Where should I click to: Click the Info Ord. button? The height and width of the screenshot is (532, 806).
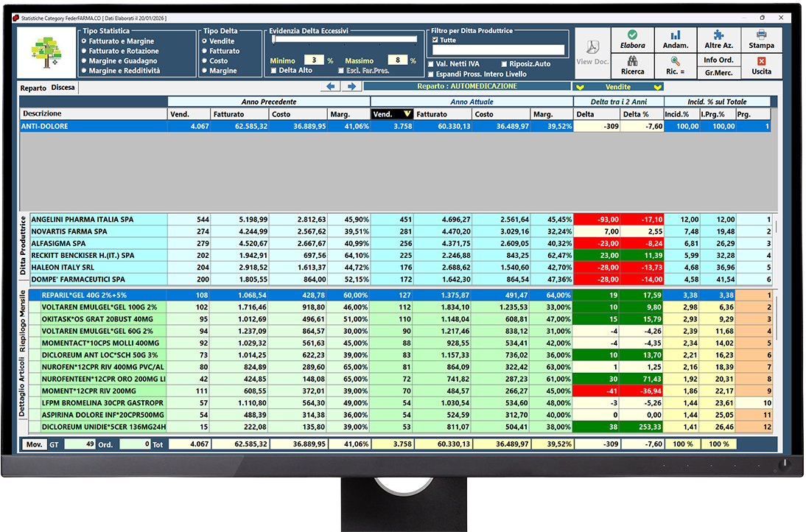718,60
